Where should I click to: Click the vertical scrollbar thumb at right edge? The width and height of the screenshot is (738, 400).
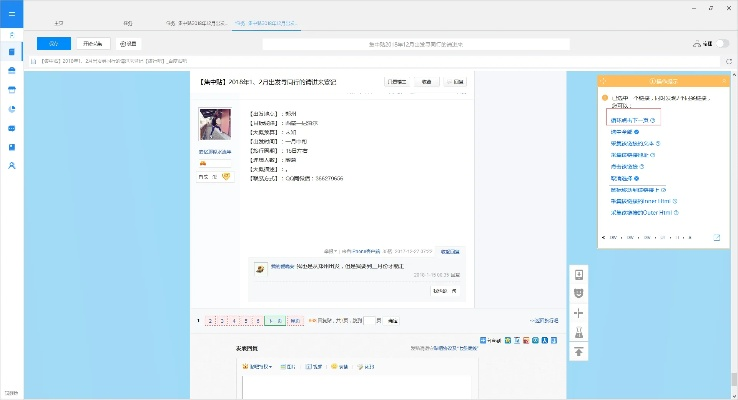pyautogui.click(x=734, y=380)
